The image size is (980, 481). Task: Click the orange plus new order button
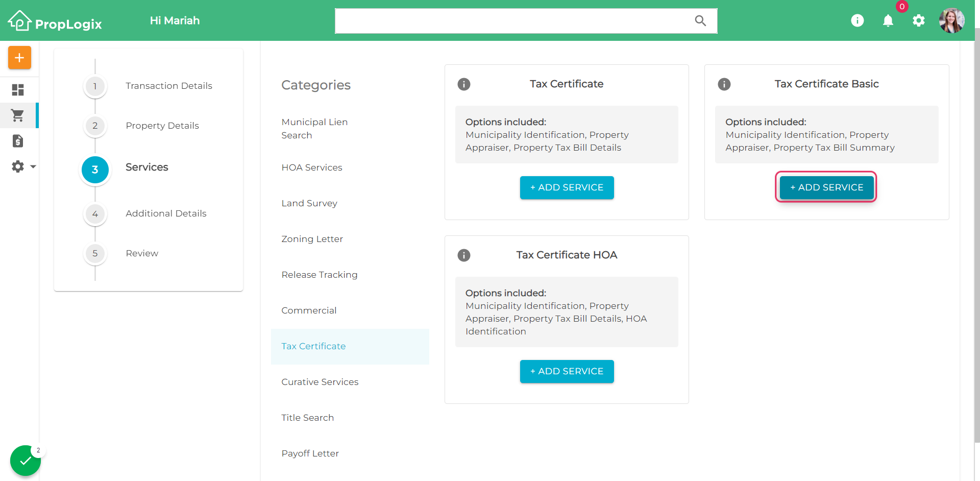(19, 58)
